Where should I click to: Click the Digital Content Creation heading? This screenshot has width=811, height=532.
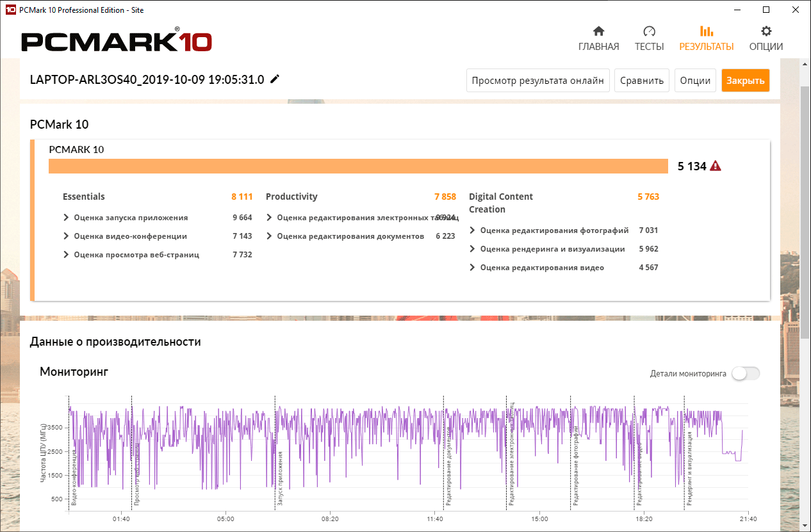click(501, 203)
